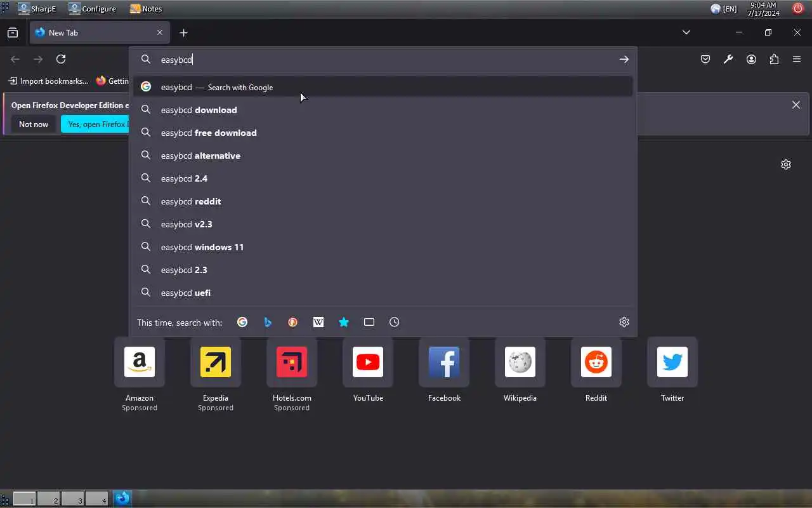
Task: Open Notes in top bar
Action: point(146,8)
